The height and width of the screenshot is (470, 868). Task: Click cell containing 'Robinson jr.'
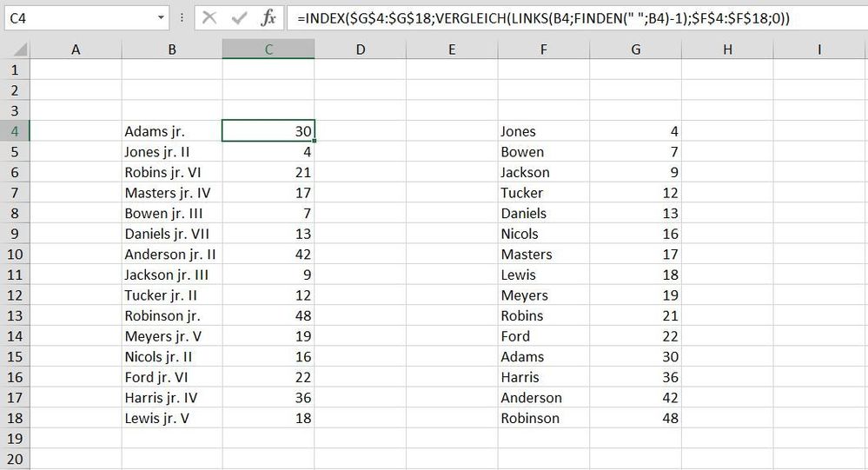point(172,315)
